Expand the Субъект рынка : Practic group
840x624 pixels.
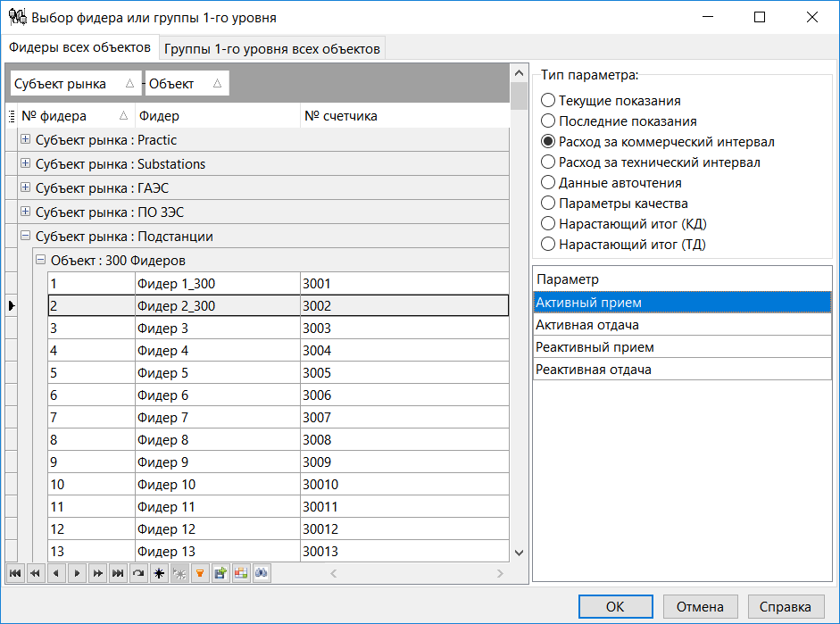[24, 138]
